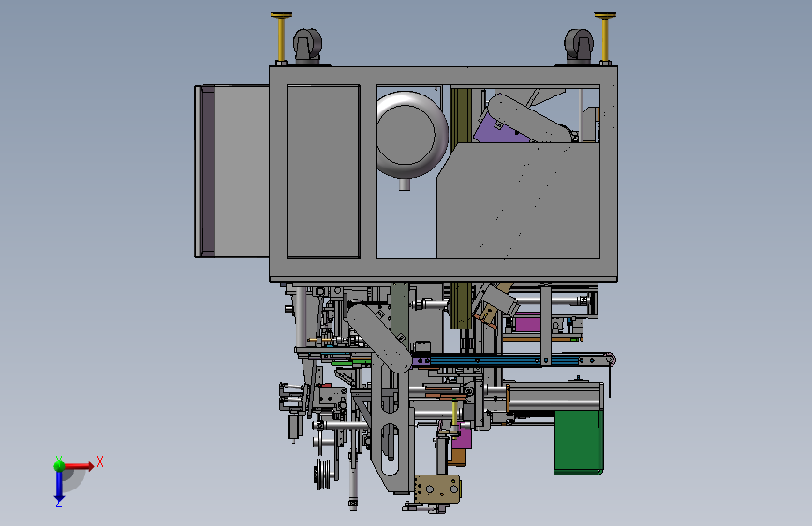Select the magenta block beside the conveyor
The width and height of the screenshot is (812, 526).
coord(527,325)
